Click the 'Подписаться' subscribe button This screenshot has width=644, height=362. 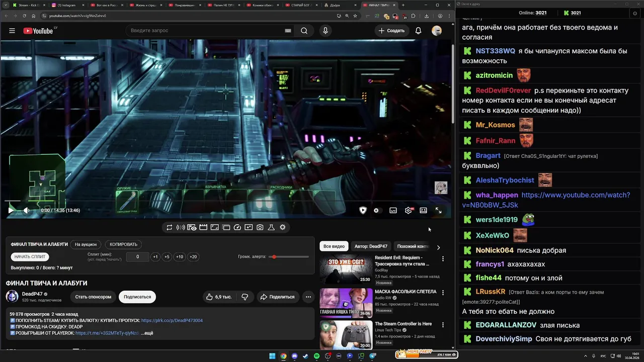click(x=137, y=297)
